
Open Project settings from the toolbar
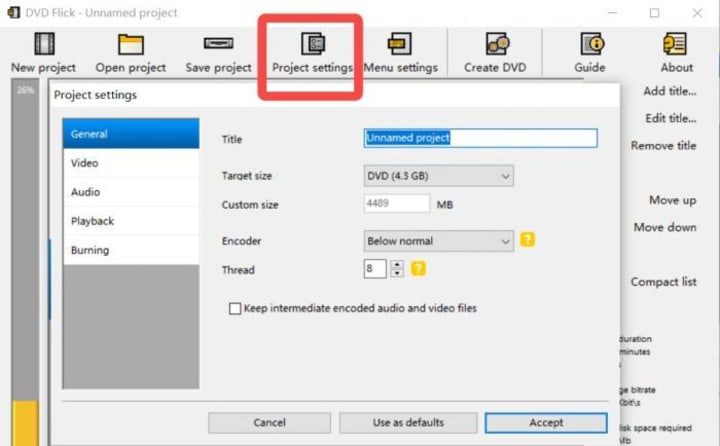click(x=313, y=44)
